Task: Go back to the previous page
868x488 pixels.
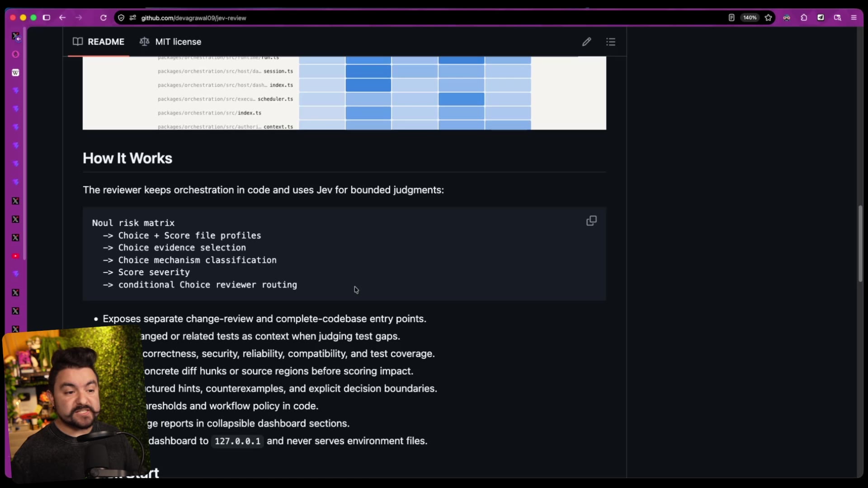Action: click(62, 18)
